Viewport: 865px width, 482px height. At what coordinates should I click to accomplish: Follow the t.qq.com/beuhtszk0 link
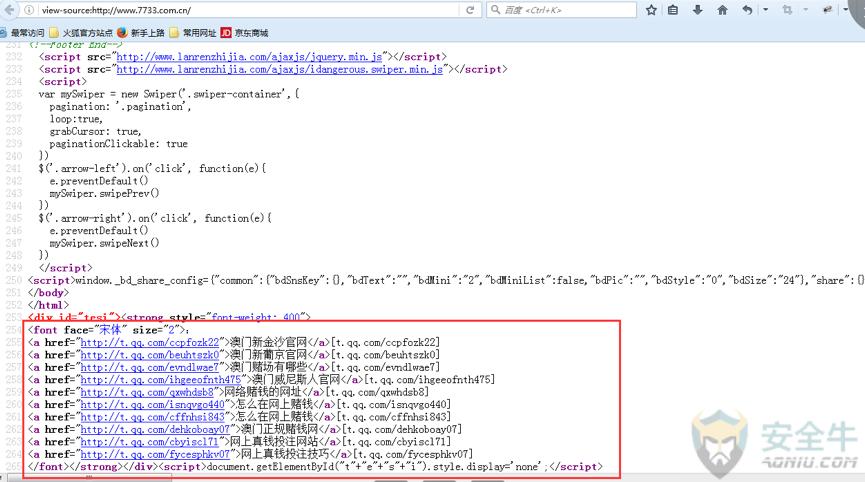150,355
